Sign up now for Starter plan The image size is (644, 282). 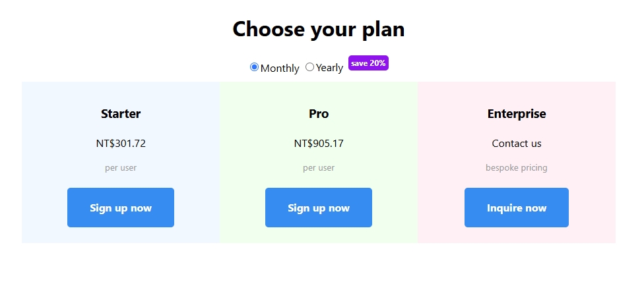click(121, 208)
